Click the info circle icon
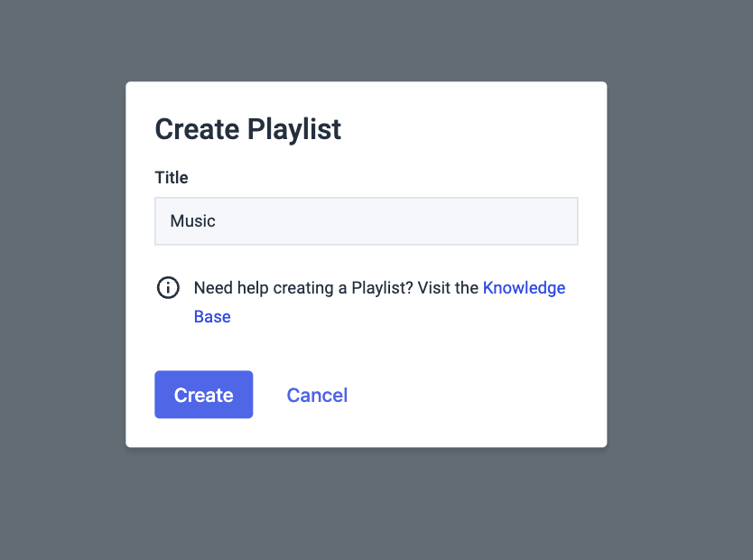 [168, 288]
